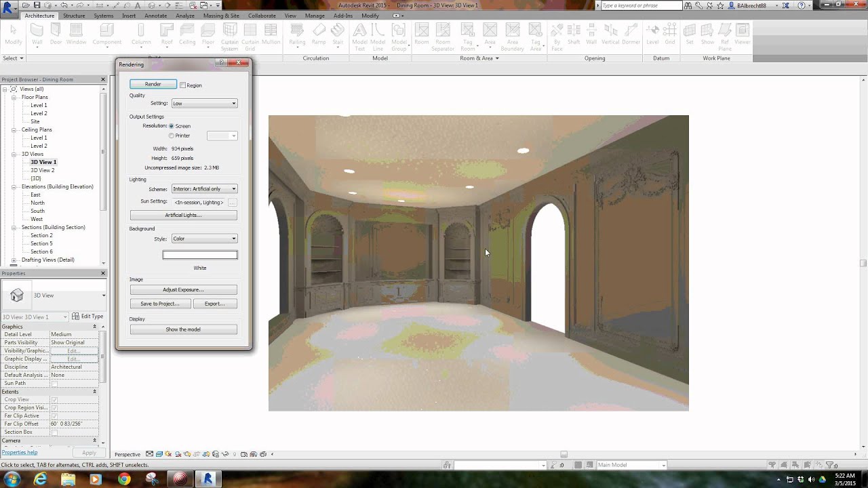Click the keyword search field
The image size is (868, 488).
pyautogui.click(x=641, y=5)
